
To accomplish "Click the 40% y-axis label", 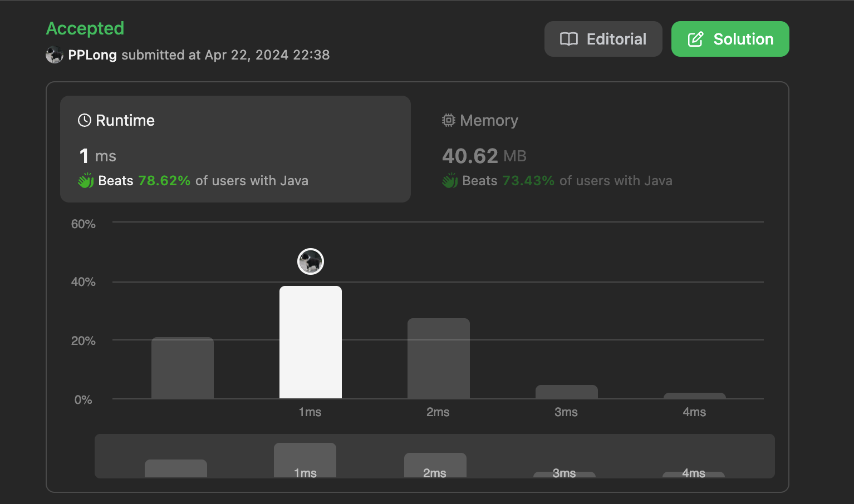I will coord(83,282).
